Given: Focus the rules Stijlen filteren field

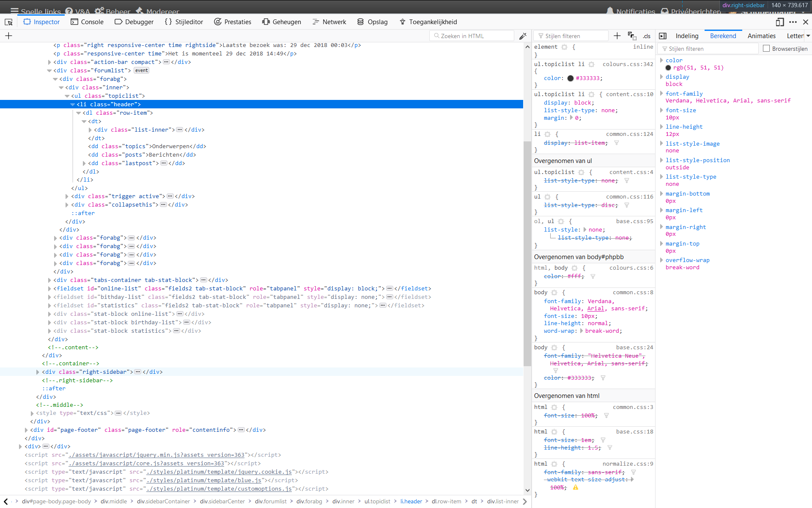Looking at the screenshot, I should pos(571,36).
